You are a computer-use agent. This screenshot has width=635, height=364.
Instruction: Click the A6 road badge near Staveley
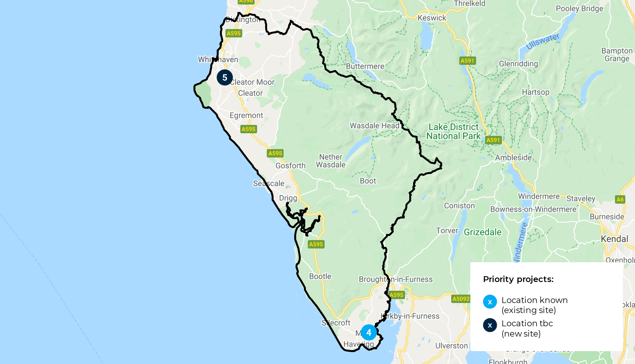coord(620,199)
